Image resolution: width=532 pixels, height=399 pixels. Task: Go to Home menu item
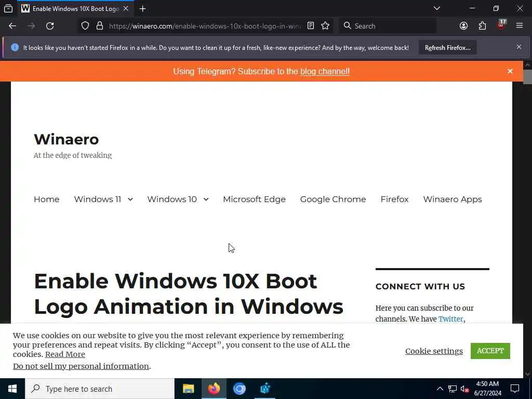click(x=46, y=199)
